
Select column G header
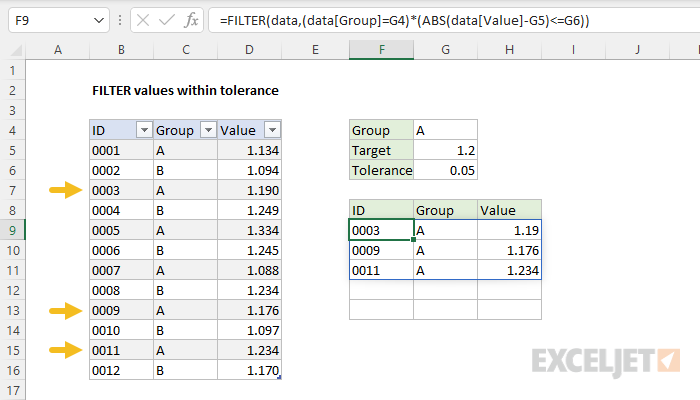pyautogui.click(x=446, y=50)
